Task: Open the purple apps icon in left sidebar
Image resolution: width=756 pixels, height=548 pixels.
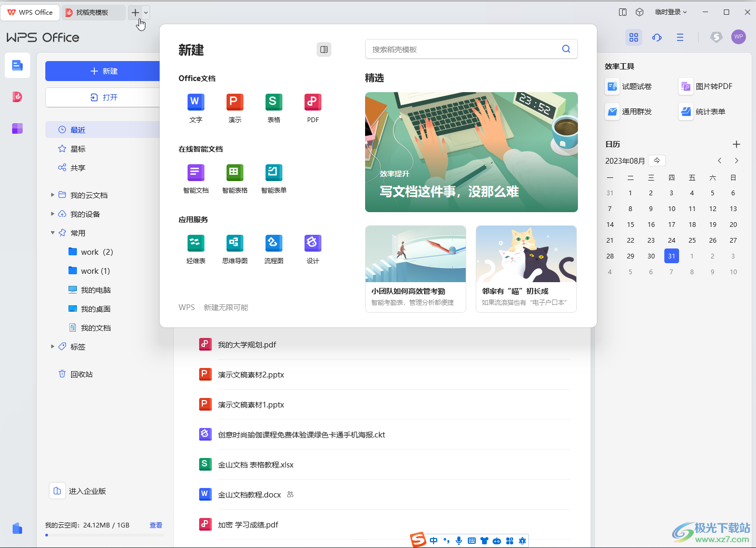Action: [17, 128]
